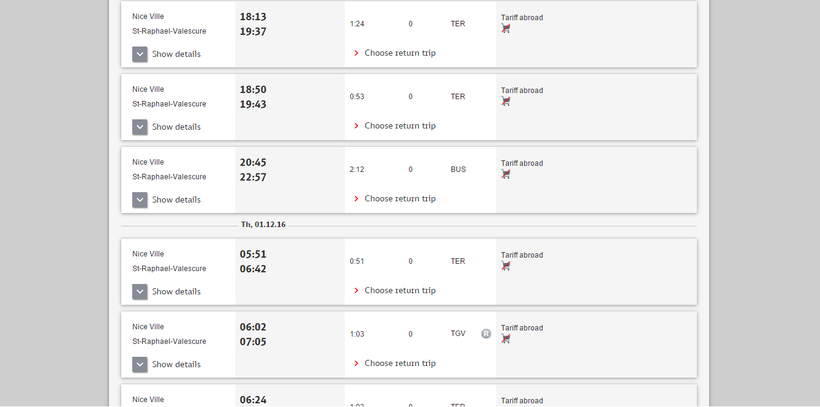
Task: Choose return trip for 06:02 TGV
Action: 399,364
